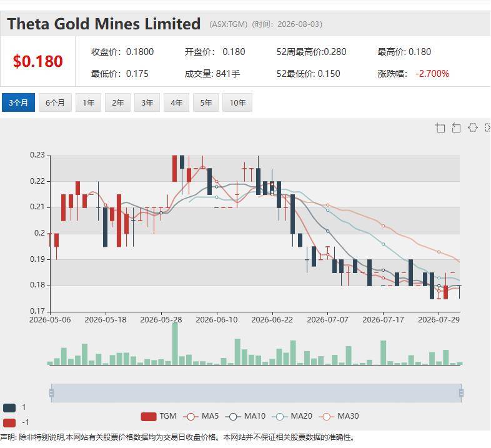Image resolution: width=491 pixels, height=448 pixels.
Task: Click the Theta Gold Mines Limited title
Action: click(104, 24)
